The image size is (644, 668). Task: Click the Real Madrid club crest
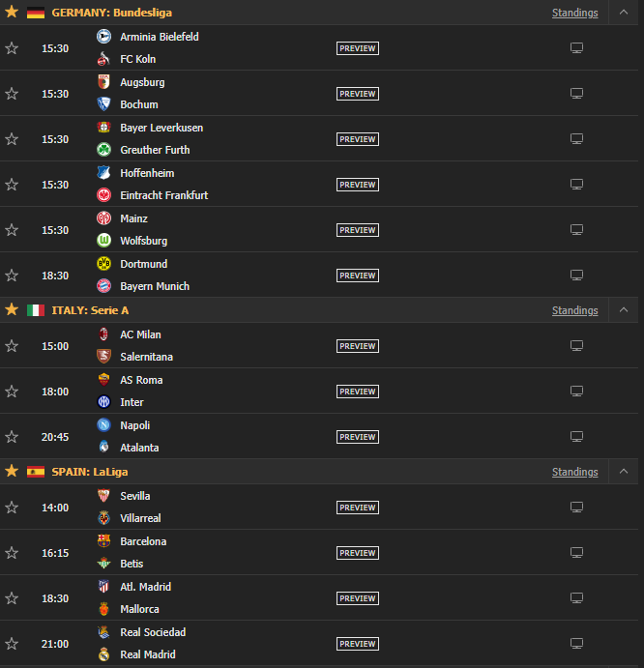[103, 654]
